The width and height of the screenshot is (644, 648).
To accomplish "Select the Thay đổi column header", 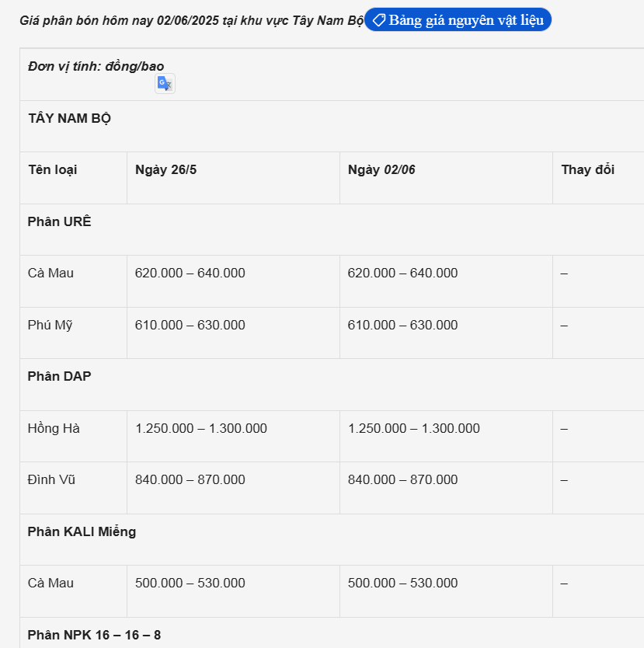I will tap(587, 169).
